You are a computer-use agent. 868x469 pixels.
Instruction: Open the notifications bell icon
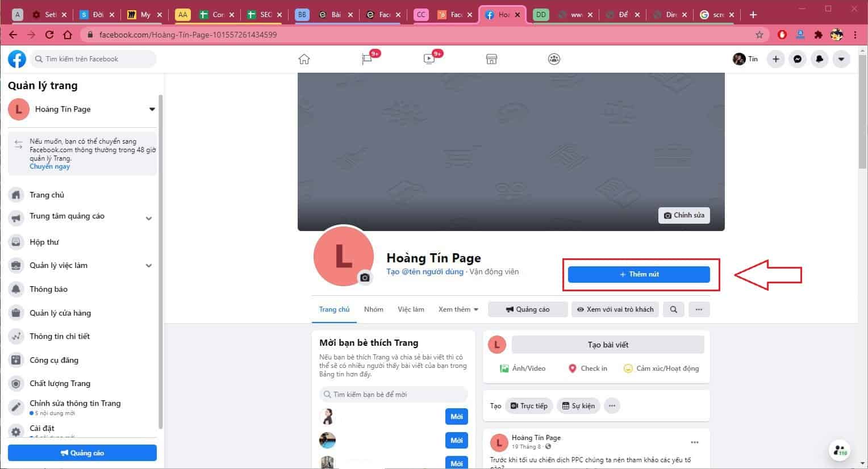(819, 59)
